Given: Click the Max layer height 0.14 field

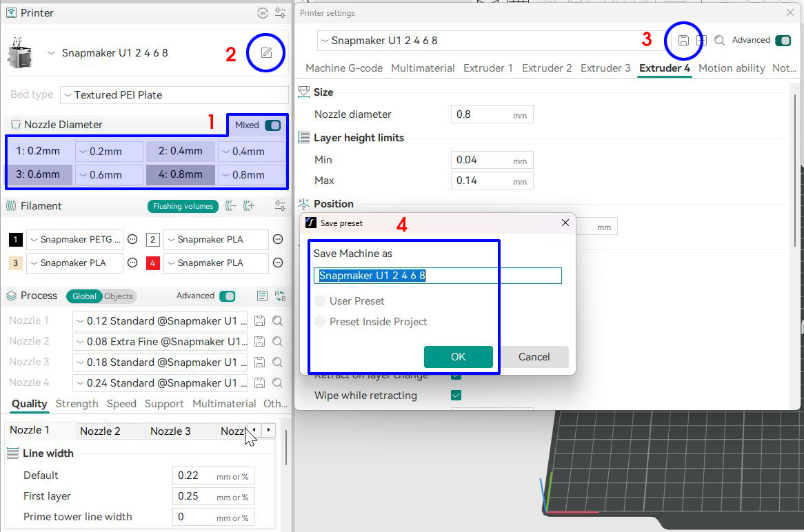Looking at the screenshot, I should pos(492,181).
